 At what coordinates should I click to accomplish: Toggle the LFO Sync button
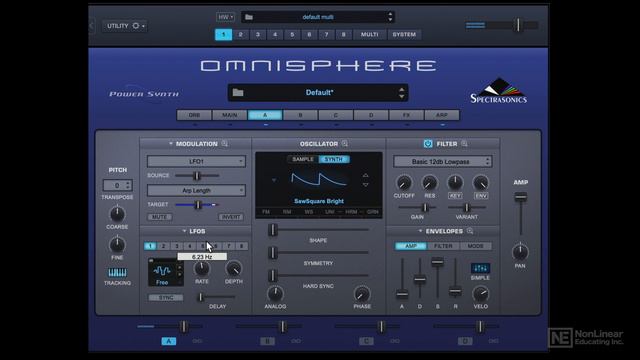coord(166,298)
